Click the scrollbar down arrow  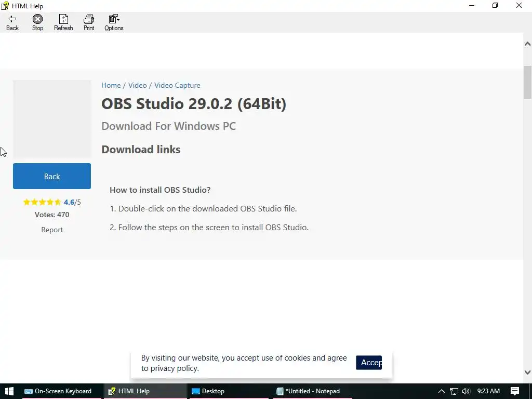pos(527,372)
